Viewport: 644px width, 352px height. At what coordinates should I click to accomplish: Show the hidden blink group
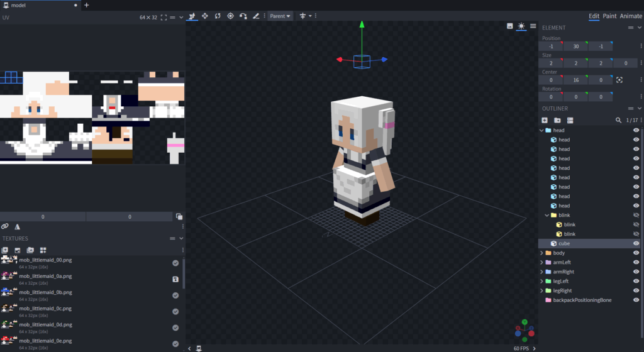click(x=636, y=215)
